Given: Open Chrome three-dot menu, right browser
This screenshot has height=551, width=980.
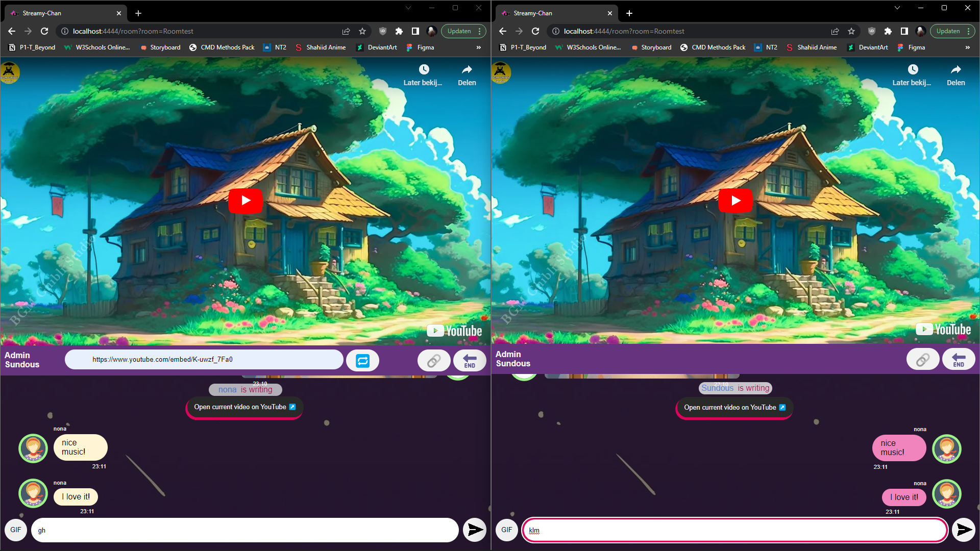Looking at the screenshot, I should pyautogui.click(x=969, y=31).
